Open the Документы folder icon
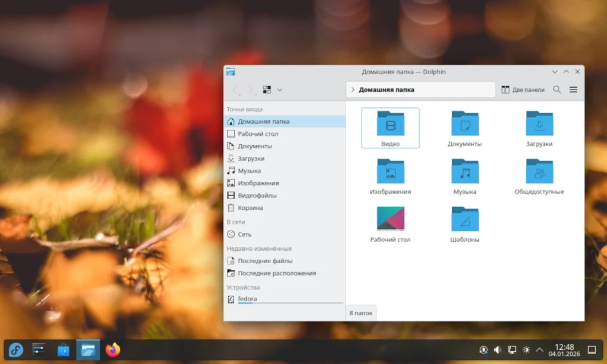Screen dimensions: 607x364 click(x=465, y=123)
